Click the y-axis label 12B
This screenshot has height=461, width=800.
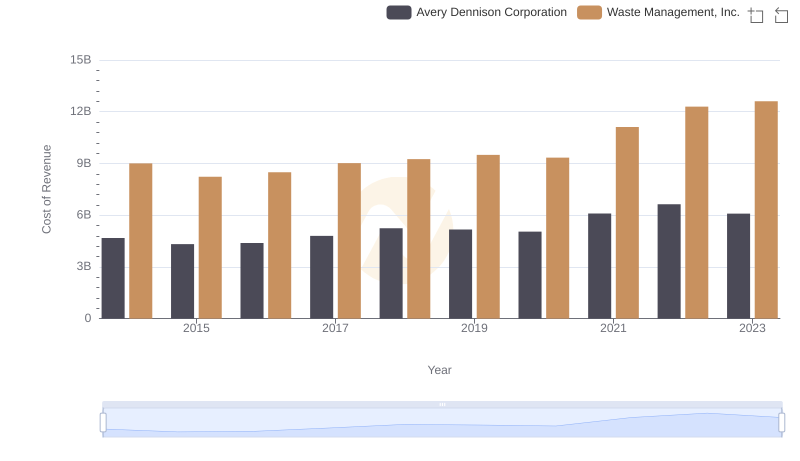pos(81,111)
